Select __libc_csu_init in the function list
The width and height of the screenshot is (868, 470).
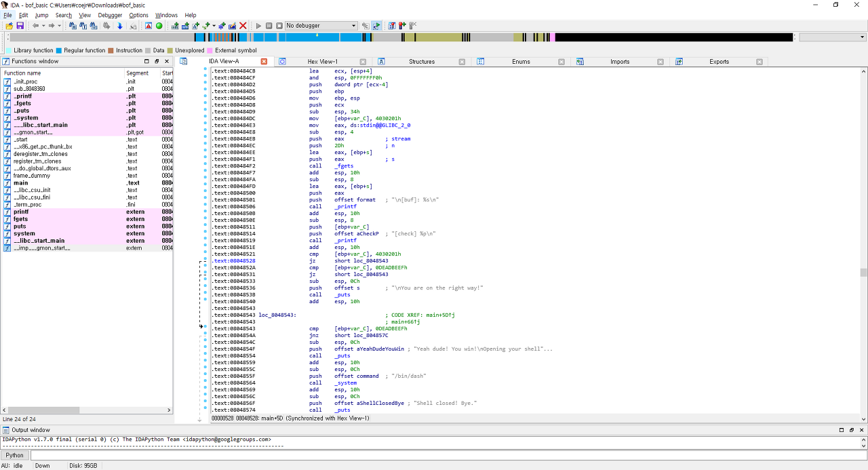coord(32,190)
